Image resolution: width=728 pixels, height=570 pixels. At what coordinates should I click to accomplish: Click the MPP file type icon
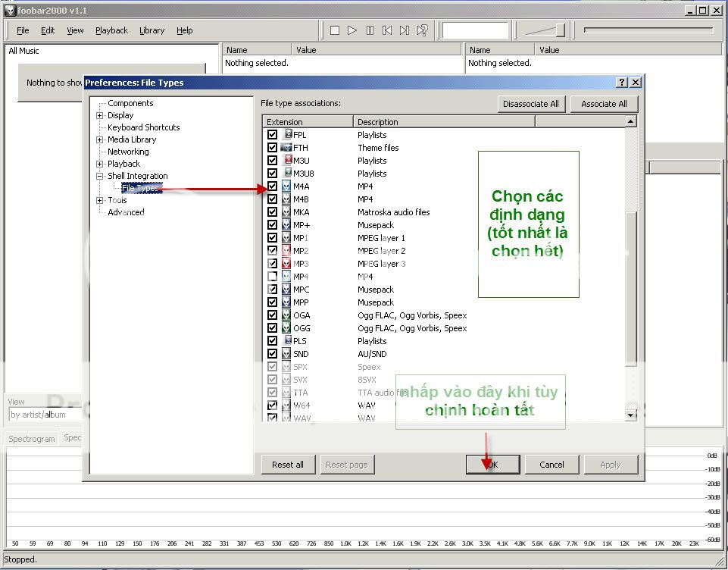(x=286, y=302)
